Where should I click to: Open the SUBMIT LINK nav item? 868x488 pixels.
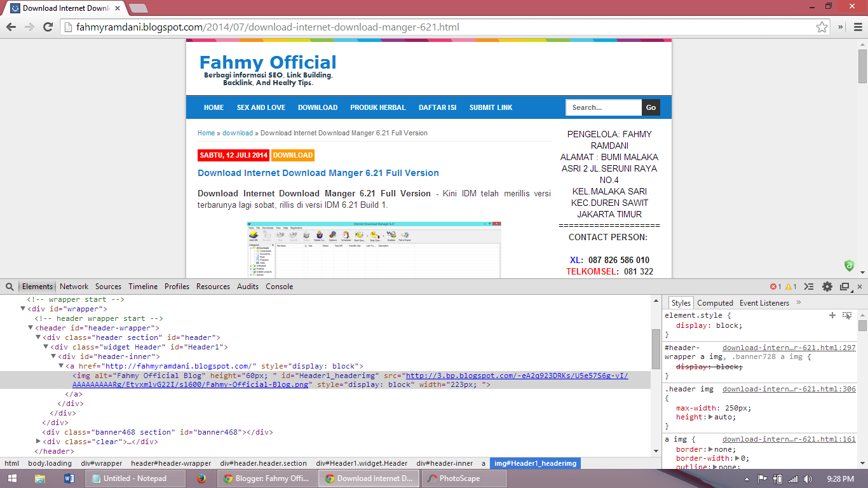click(x=491, y=107)
